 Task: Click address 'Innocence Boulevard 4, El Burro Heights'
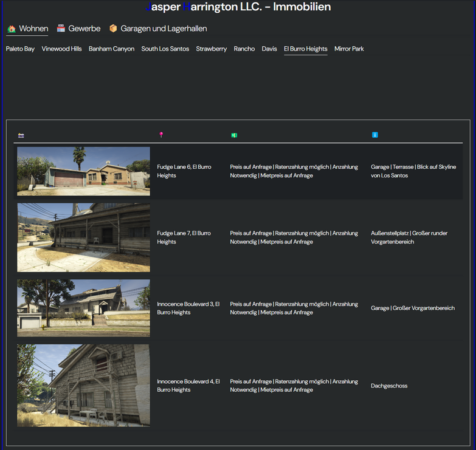188,386
